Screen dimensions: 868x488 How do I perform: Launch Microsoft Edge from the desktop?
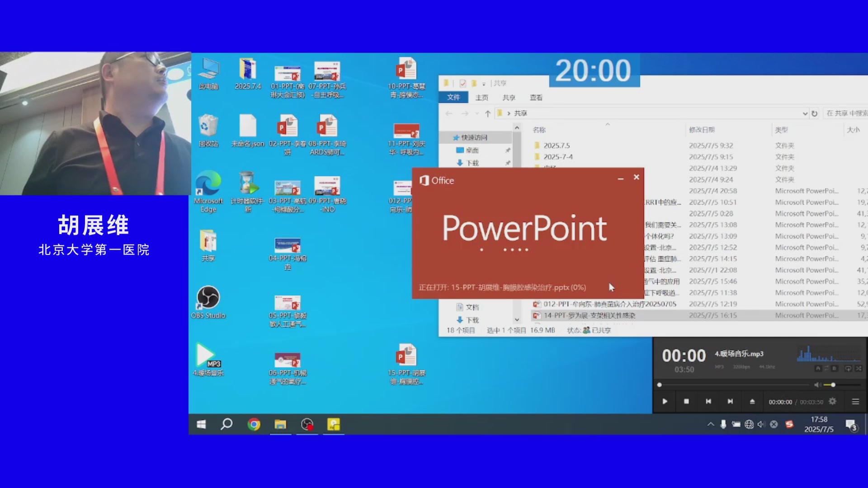208,192
